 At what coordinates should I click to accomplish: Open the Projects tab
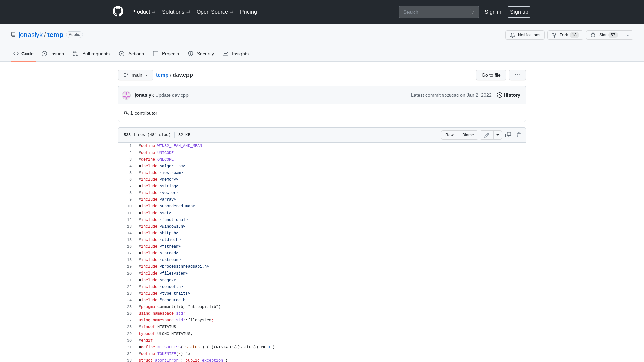pos(166,54)
